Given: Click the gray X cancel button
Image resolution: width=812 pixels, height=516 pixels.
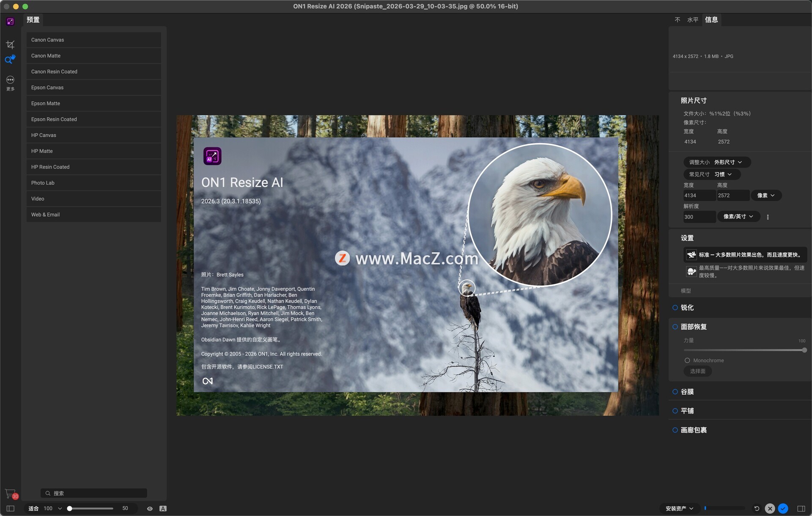Looking at the screenshot, I should tap(770, 508).
